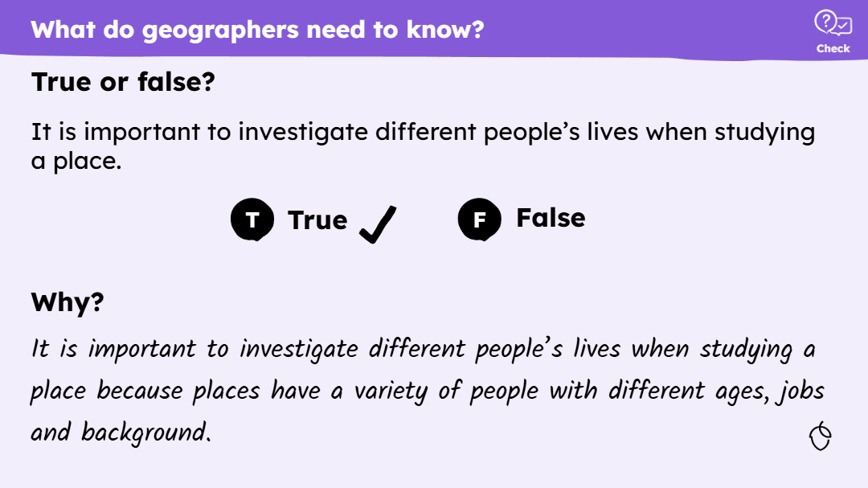Click the italic line starting "It is important"
868x488 pixels.
[x=423, y=350]
